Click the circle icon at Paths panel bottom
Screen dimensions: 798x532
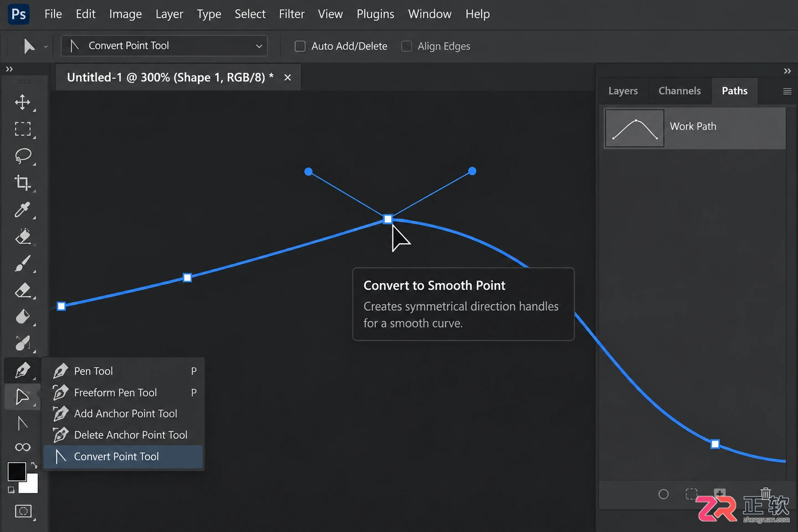(663, 494)
